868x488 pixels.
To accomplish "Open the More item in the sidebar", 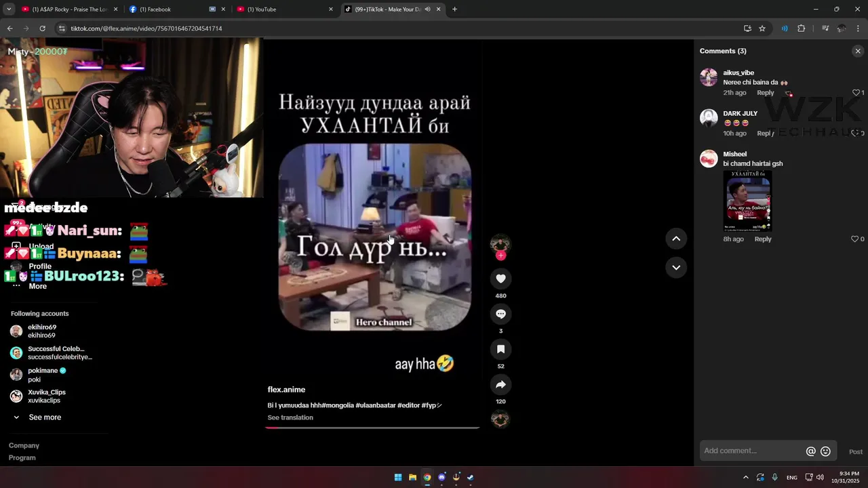I will [x=29, y=286].
